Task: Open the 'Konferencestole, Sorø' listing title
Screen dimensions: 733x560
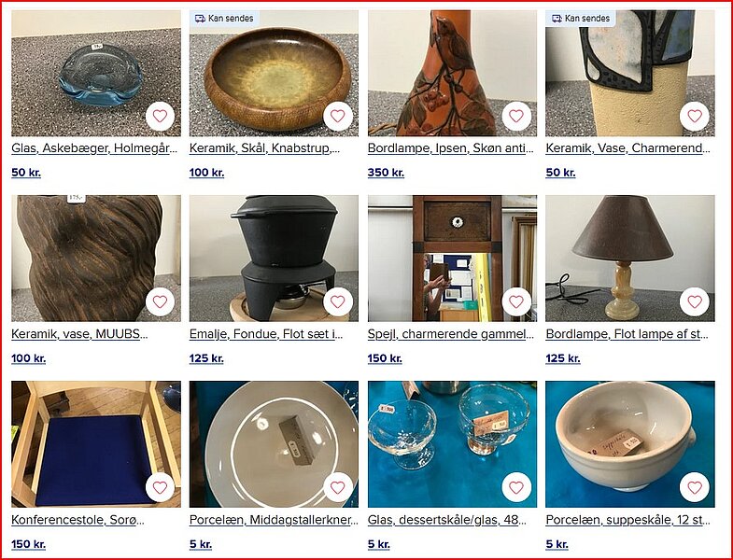Action: tap(78, 520)
